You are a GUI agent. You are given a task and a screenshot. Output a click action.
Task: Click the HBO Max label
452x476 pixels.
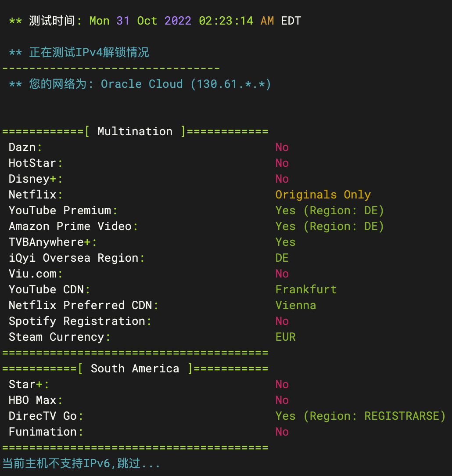click(x=32, y=400)
